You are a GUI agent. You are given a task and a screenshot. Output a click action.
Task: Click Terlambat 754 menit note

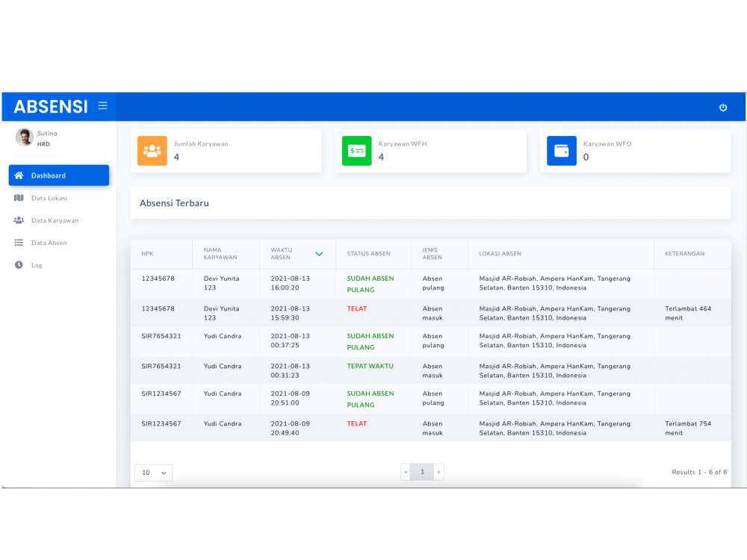pos(688,428)
